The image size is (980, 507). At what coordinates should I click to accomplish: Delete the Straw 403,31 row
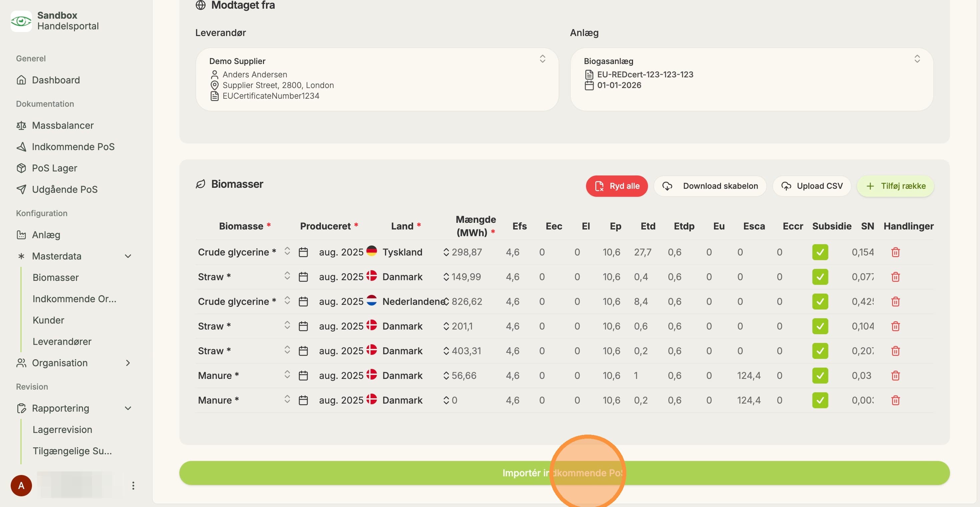point(896,351)
